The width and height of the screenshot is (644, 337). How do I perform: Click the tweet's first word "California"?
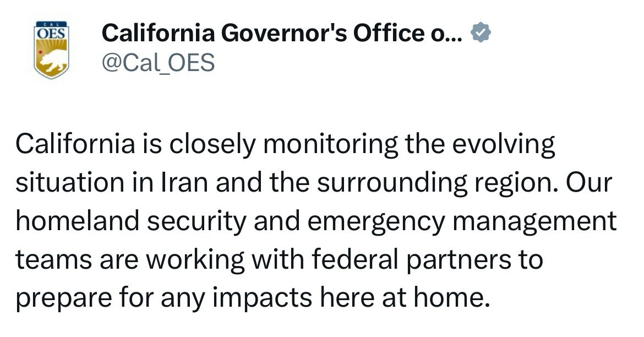click(x=75, y=145)
